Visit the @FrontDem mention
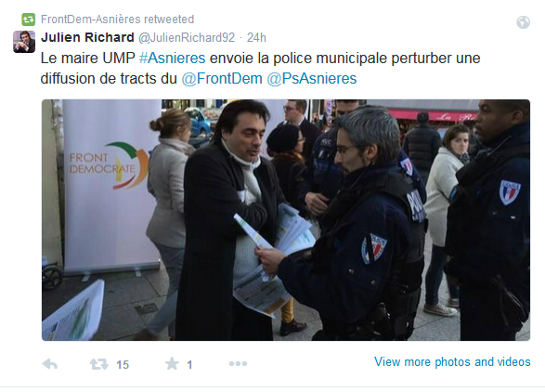The height and width of the screenshot is (392, 545). (222, 79)
